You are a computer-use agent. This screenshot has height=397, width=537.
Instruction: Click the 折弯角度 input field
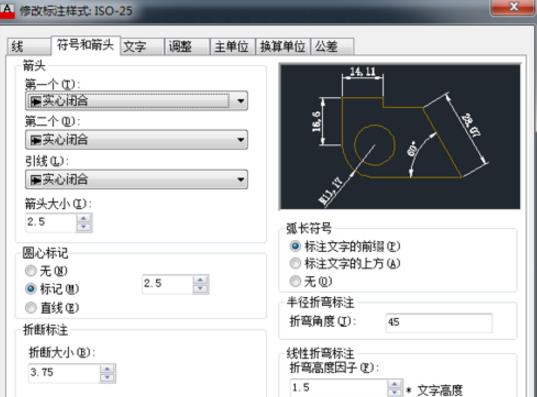[x=439, y=322]
